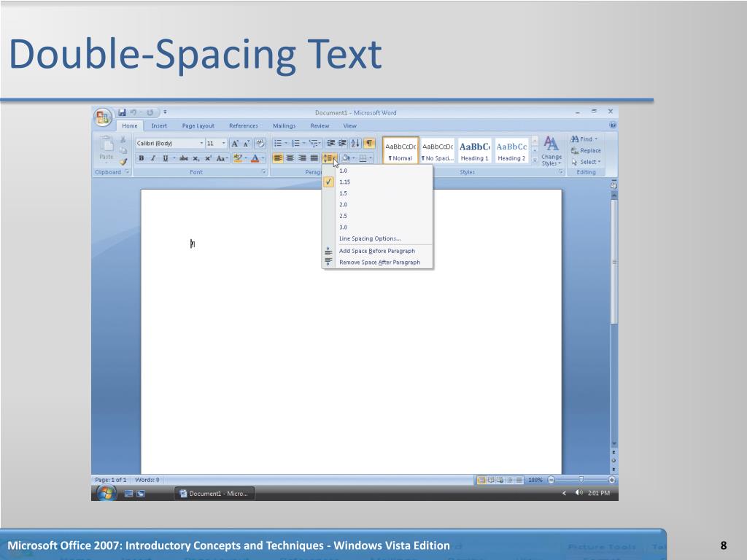Apply the Normal style
This screenshot has height=560, width=747.
[x=400, y=150]
